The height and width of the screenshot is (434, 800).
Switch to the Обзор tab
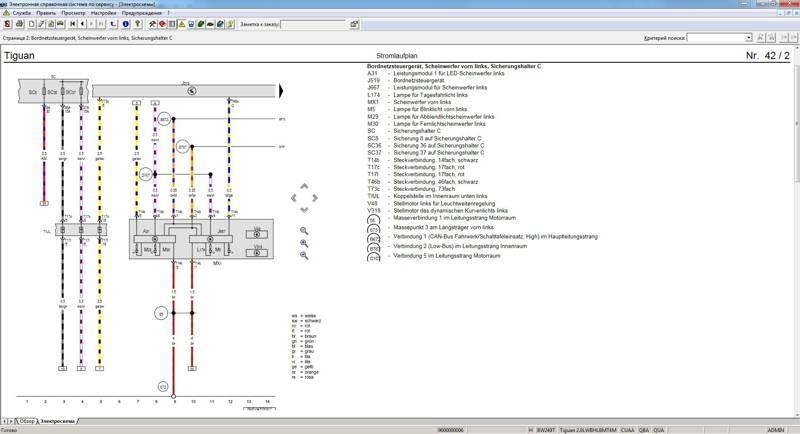(x=24, y=421)
